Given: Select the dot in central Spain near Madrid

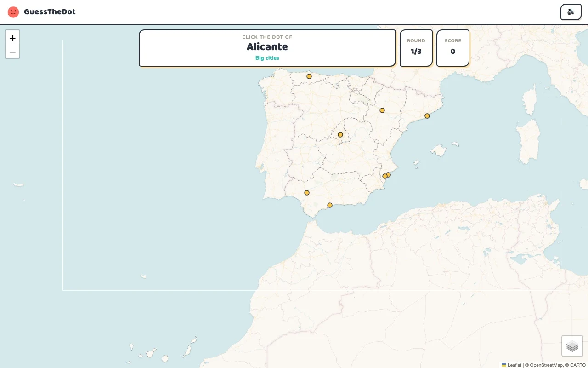Looking at the screenshot, I should (340, 135).
